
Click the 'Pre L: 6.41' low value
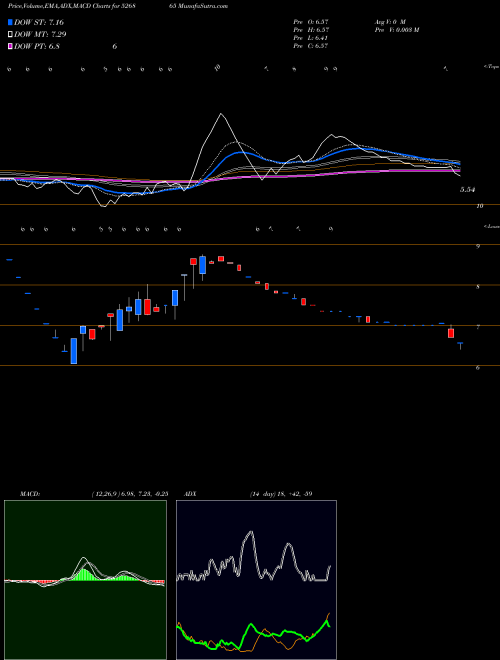[x=311, y=38]
